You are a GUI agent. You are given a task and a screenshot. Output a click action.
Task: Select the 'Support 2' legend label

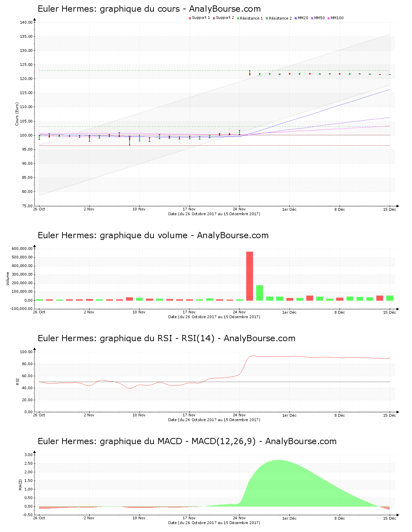[x=225, y=18]
